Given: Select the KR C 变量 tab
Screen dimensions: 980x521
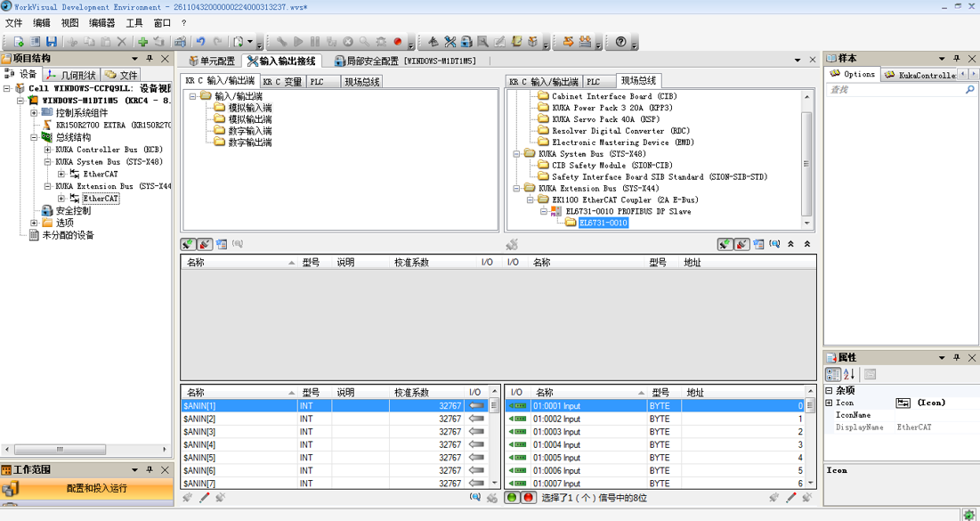Looking at the screenshot, I should click(x=282, y=82).
